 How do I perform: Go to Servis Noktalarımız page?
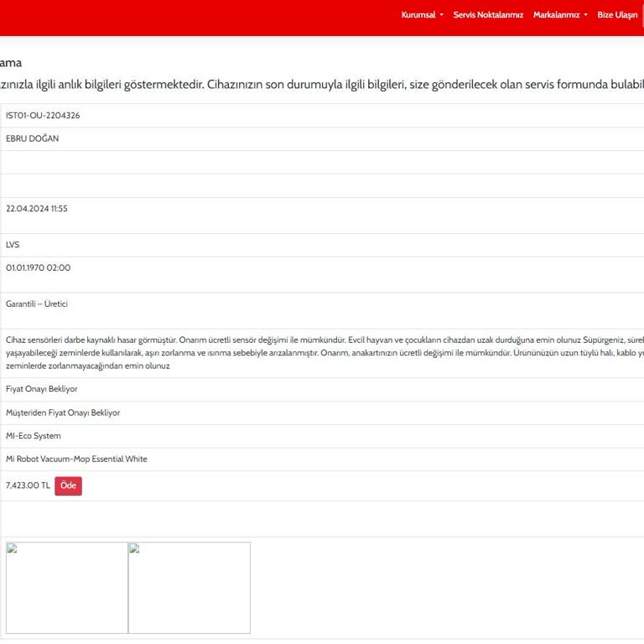(x=488, y=15)
